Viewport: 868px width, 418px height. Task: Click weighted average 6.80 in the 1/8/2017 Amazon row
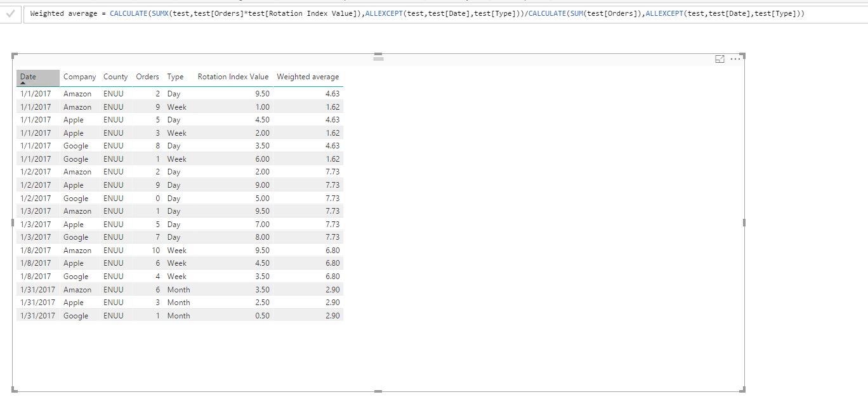tap(332, 251)
